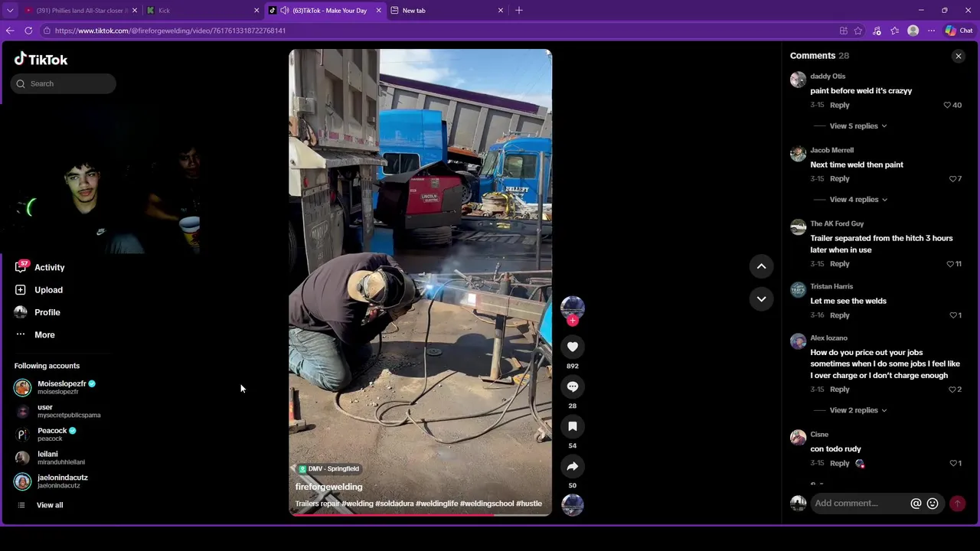Open the spinning sound disc icon
The image size is (980, 551).
pos(572,505)
